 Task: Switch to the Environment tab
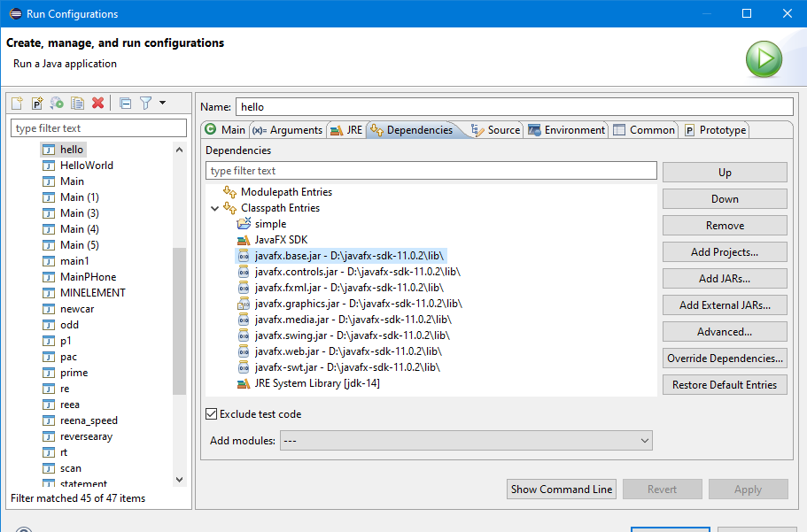pos(566,129)
